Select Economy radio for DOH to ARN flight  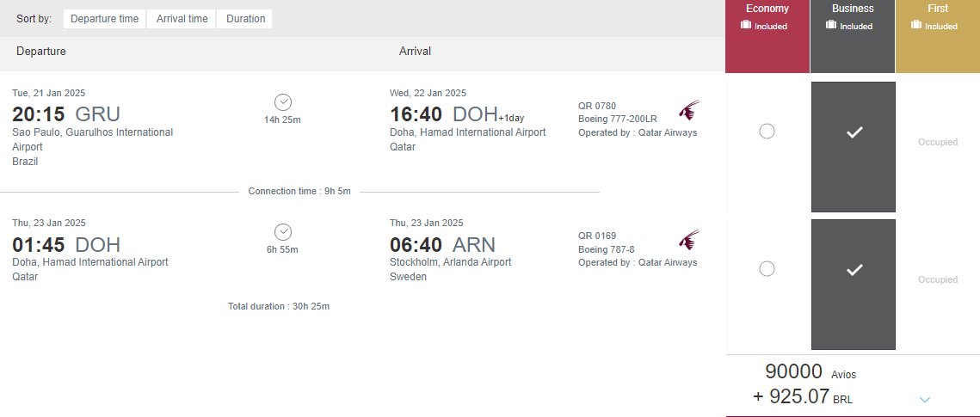click(767, 268)
